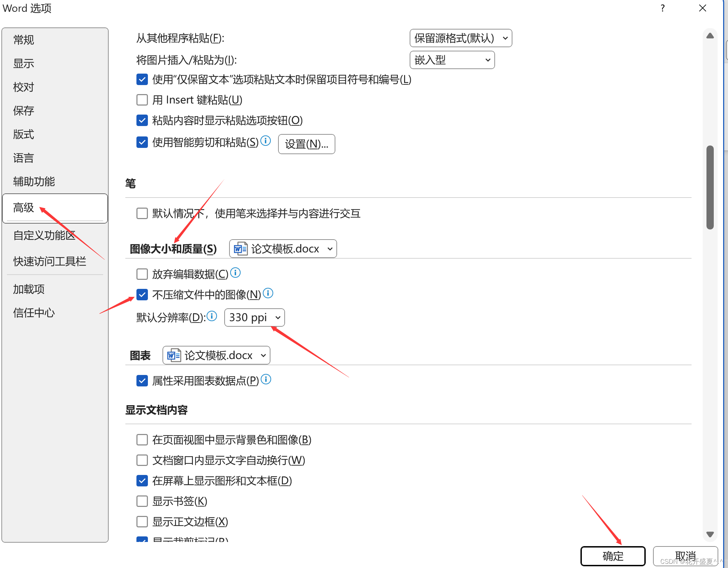The height and width of the screenshot is (568, 728).
Task: Click the help question mark icon
Action: [x=663, y=8]
